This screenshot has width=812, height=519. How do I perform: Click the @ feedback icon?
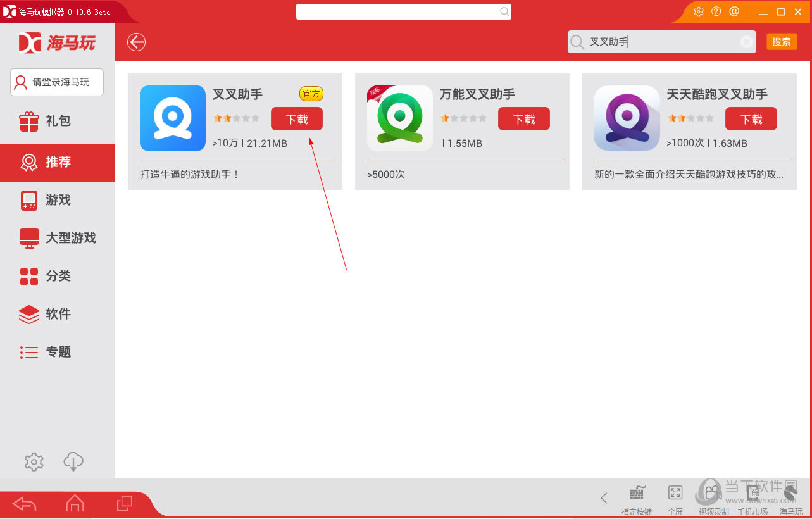pos(734,11)
